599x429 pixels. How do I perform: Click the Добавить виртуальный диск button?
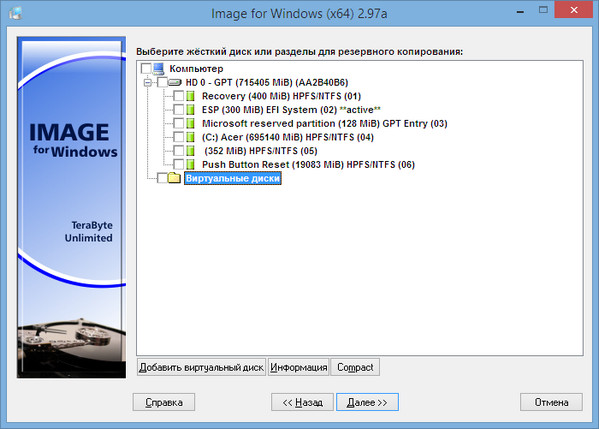point(201,367)
